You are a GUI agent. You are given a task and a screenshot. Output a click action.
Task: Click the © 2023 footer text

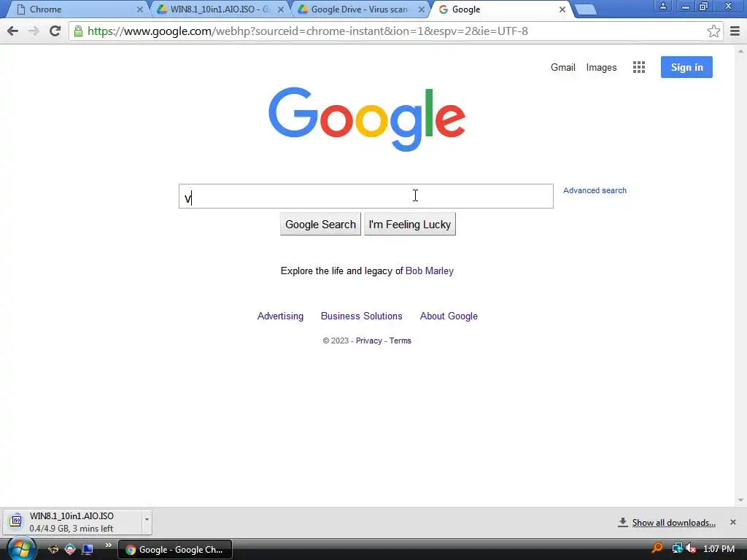[x=336, y=341]
